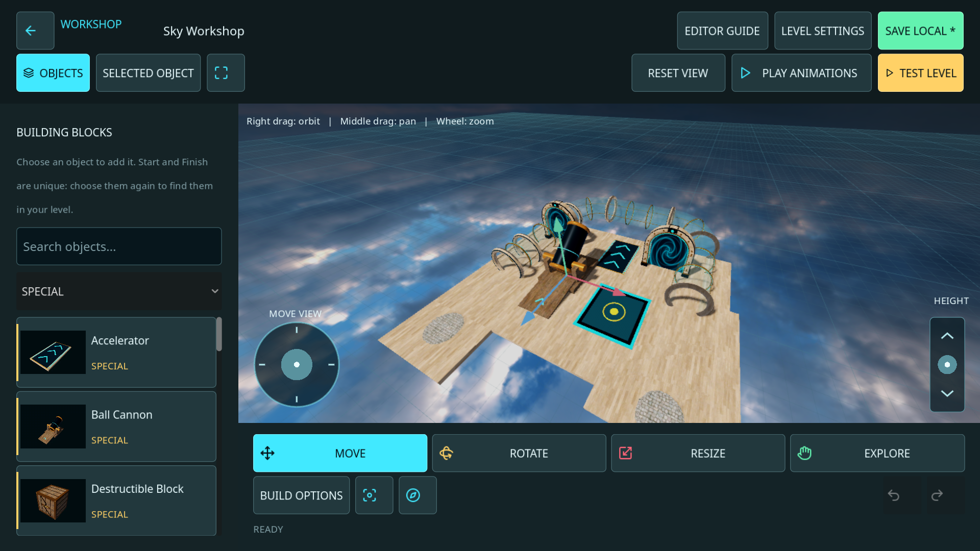The width and height of the screenshot is (980, 551).
Task: Click the back arrow button
Action: tap(35, 31)
